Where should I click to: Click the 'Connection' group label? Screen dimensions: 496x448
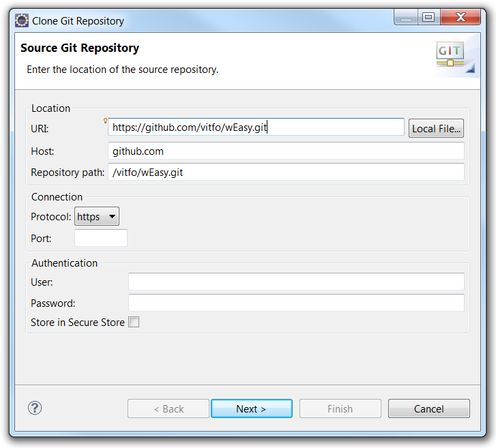(x=57, y=196)
